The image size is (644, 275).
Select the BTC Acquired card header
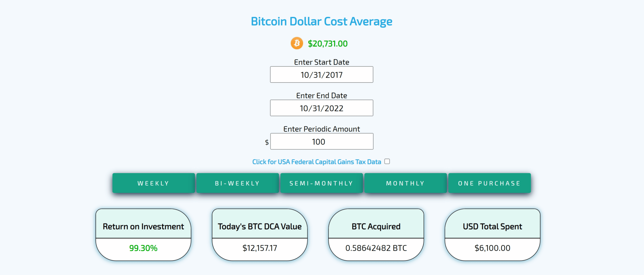pos(376,226)
